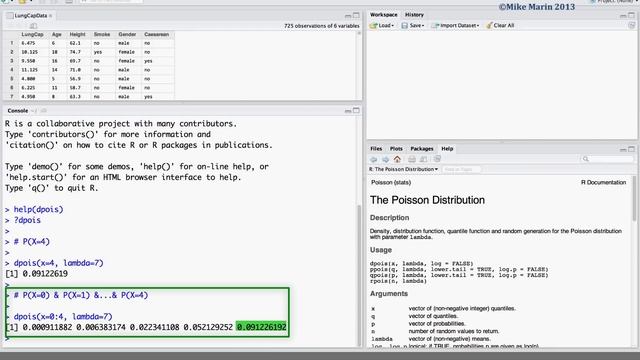Click the console line '?dpois'
The width and height of the screenshot is (640, 360).
click(x=27, y=220)
